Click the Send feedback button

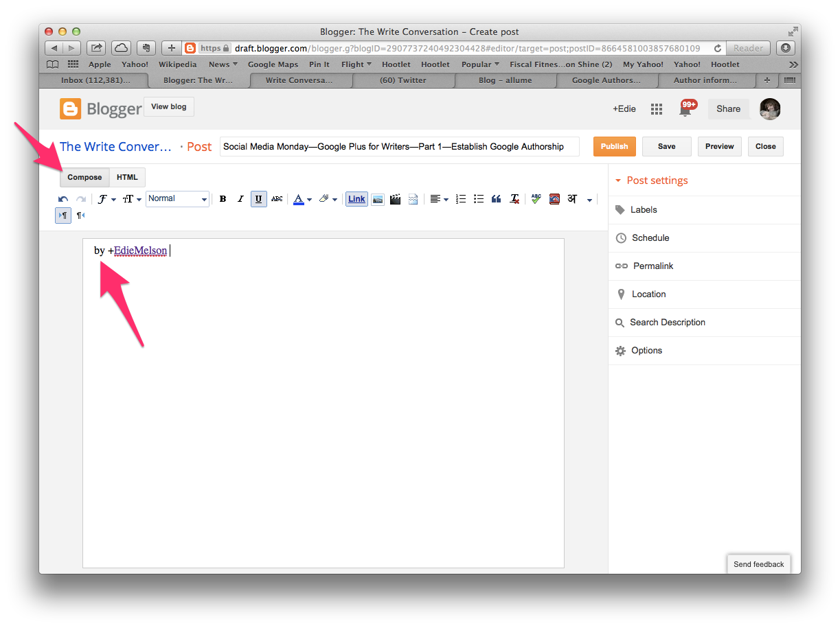[758, 564]
